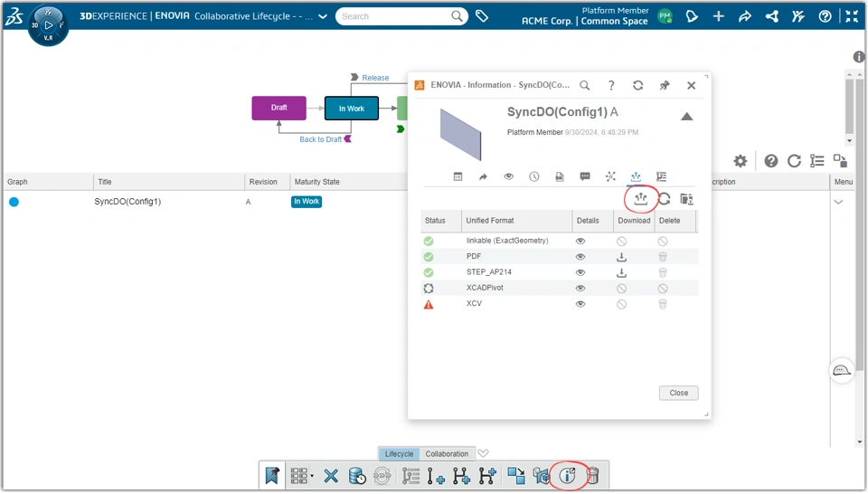Open the help question mark in top bar
Screen dimensions: 868x494
point(825,16)
